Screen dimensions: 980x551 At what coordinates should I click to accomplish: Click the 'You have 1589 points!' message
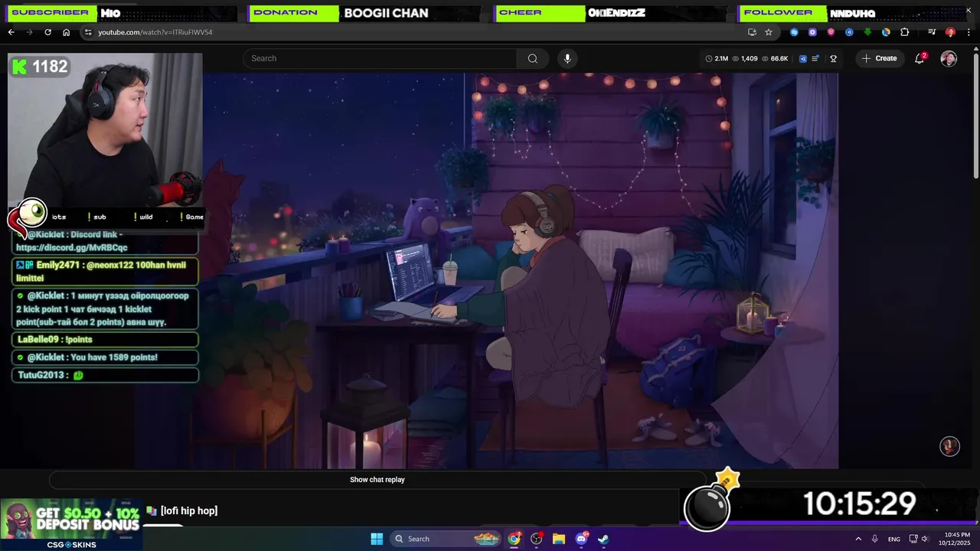pos(106,357)
